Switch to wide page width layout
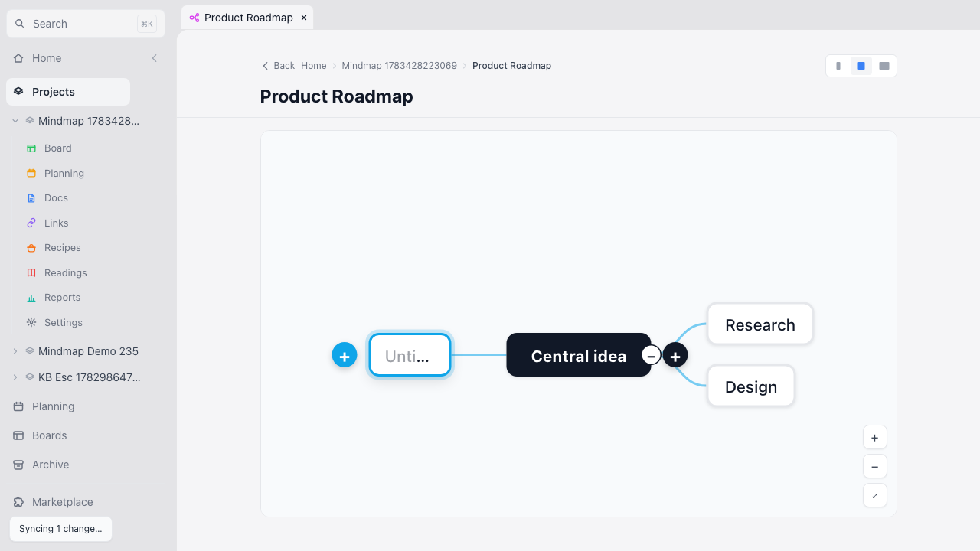 tap(884, 66)
